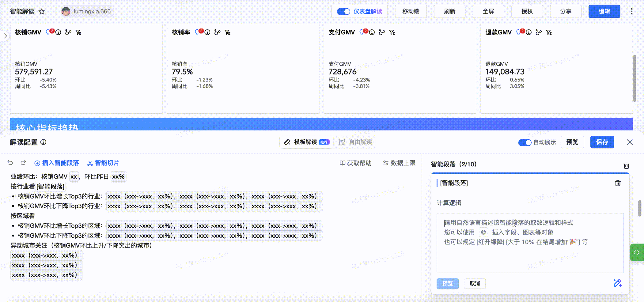Switch to the 模板解读 tab
644x302 pixels.
[x=306, y=142]
